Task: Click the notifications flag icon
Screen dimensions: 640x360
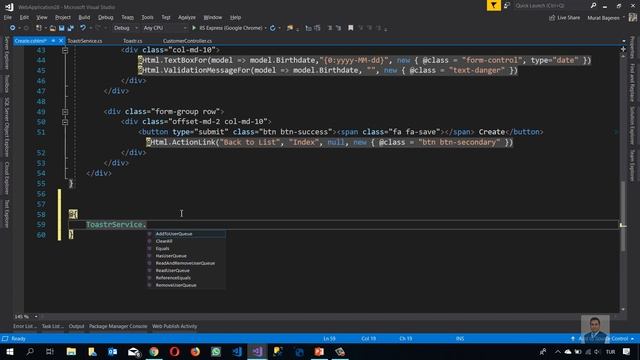Action: pyautogui.click(x=493, y=5)
